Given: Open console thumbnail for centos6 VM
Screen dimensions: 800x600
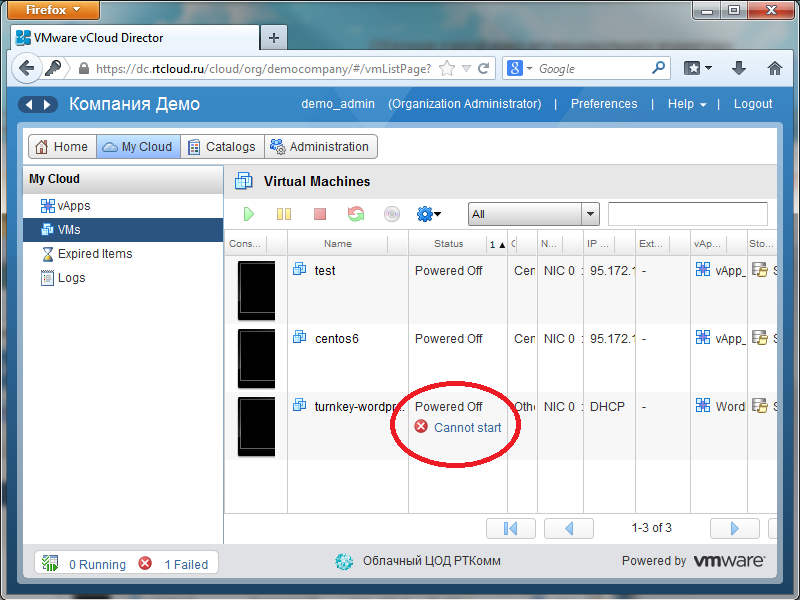Looking at the screenshot, I should pyautogui.click(x=257, y=358).
